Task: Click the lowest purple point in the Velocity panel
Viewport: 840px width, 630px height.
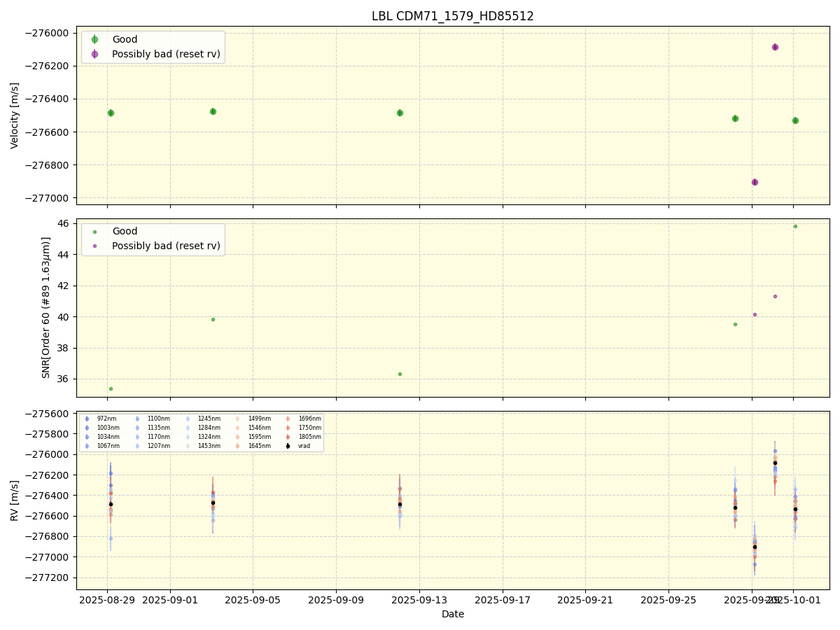Action: click(x=755, y=182)
